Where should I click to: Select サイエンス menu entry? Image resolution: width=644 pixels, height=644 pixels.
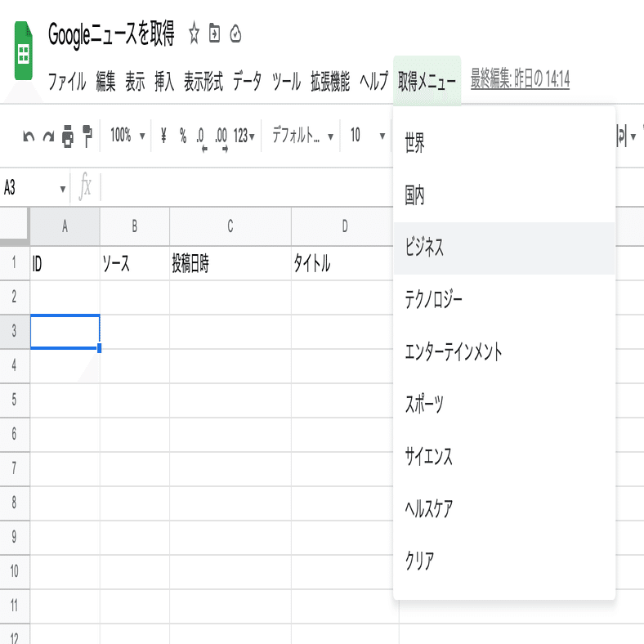[x=504, y=456]
